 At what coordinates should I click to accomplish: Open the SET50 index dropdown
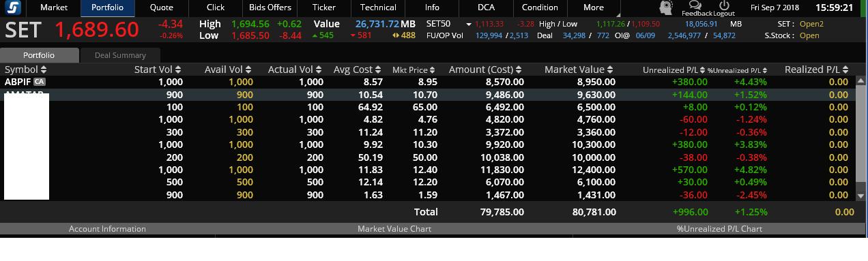[x=469, y=24]
